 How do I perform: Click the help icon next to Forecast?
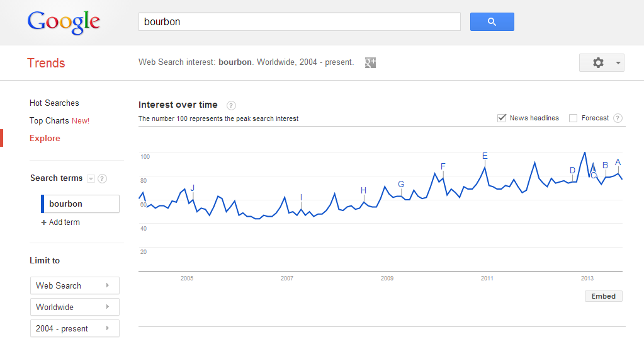coord(618,118)
